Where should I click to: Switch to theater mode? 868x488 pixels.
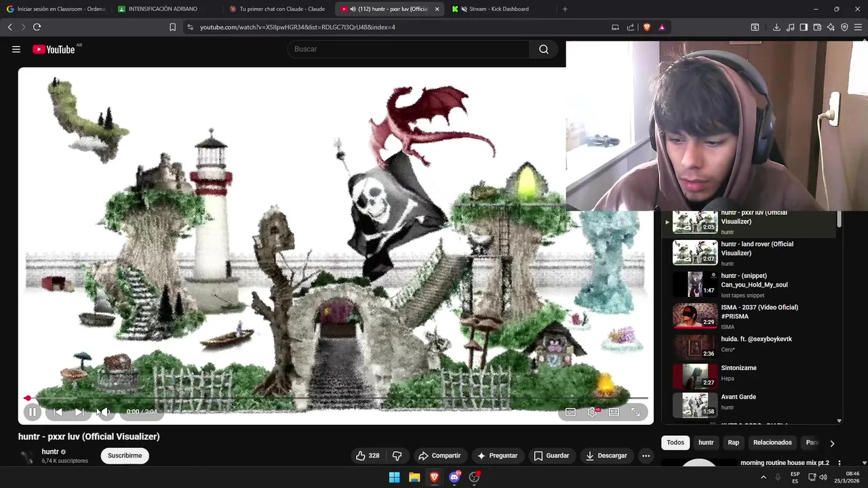coord(614,412)
